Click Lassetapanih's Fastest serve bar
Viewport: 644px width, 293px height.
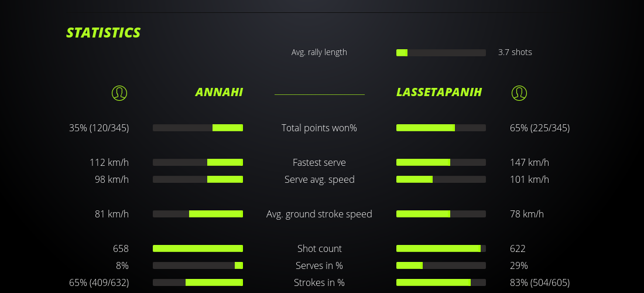pos(441,162)
